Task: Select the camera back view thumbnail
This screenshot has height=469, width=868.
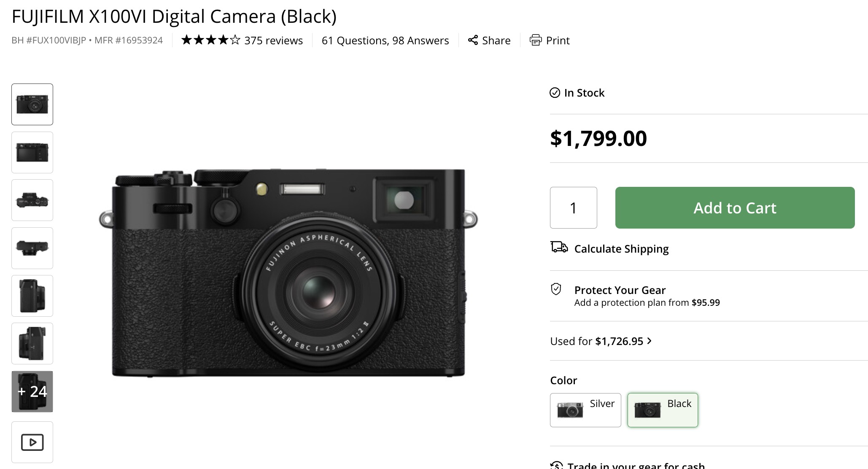Action: [32, 152]
